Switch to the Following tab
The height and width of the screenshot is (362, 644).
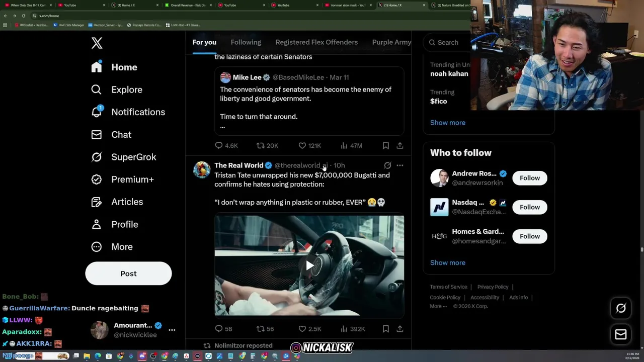click(246, 42)
